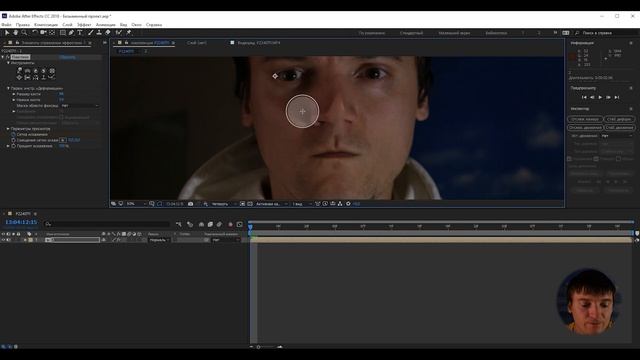Expand the Нажим кисти property
The width and height of the screenshot is (640, 360).
click(14, 100)
